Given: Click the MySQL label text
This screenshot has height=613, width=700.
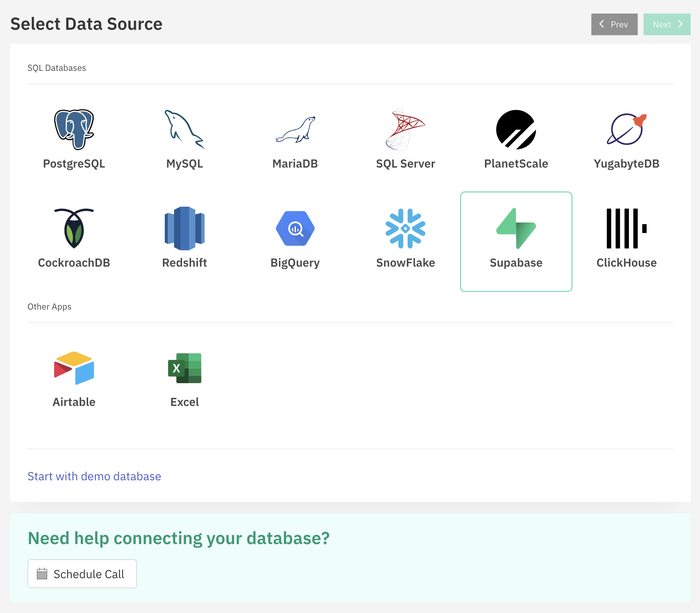Looking at the screenshot, I should 184,164.
